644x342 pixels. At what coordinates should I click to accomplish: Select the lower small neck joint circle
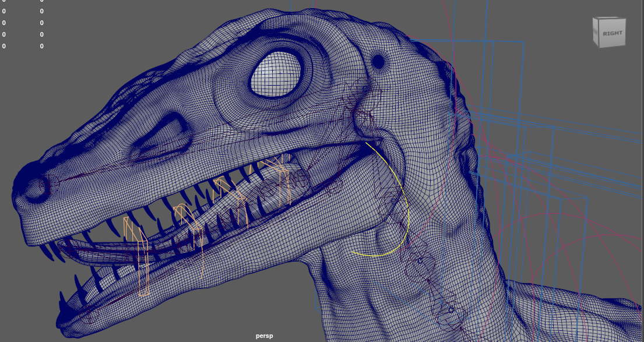pyautogui.click(x=451, y=310)
